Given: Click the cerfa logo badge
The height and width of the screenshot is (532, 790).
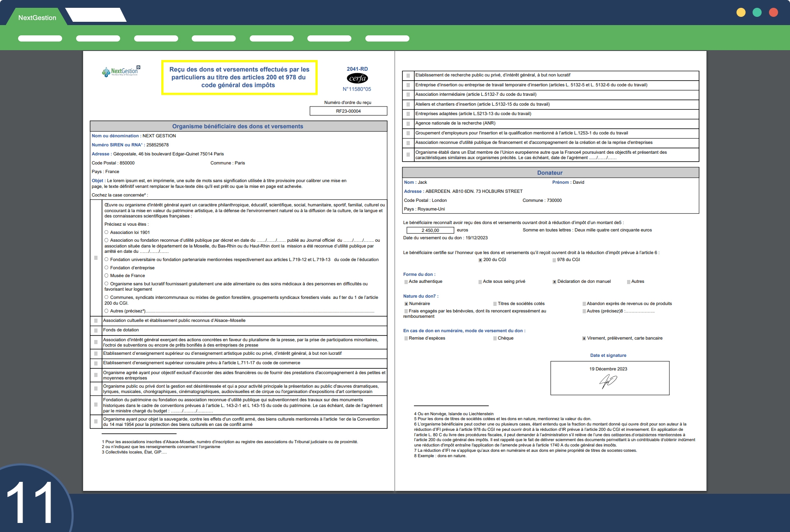Looking at the screenshot, I should point(357,79).
